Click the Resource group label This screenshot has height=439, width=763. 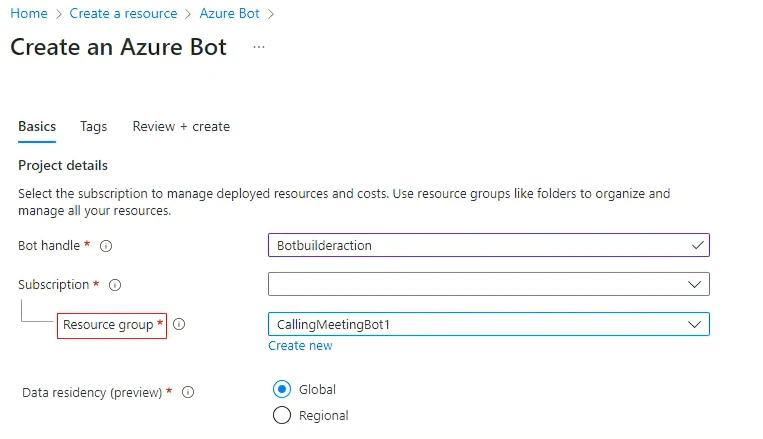point(108,325)
